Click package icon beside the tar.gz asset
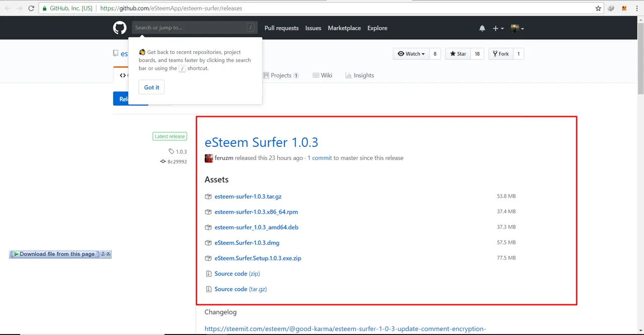Viewport: 644px width, 335px height. click(x=208, y=197)
